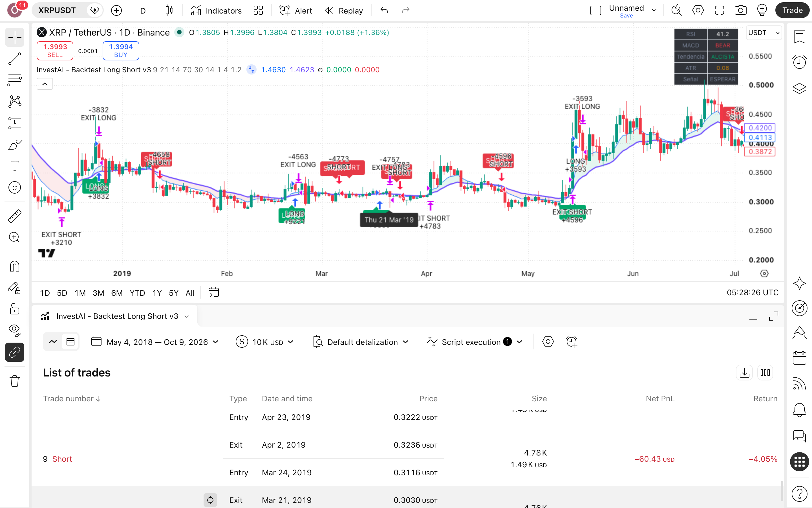The height and width of the screenshot is (508, 812).
Task: Click the Trade button
Action: [x=792, y=10]
